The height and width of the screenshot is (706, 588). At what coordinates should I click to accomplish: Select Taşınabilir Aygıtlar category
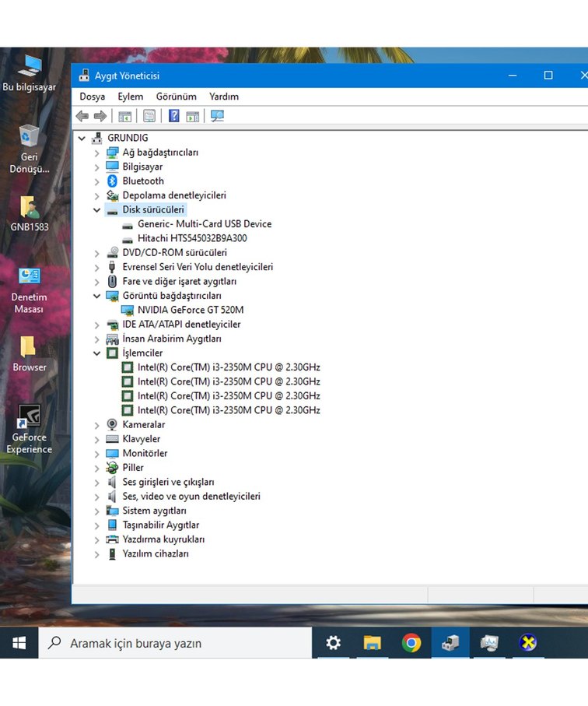160,525
